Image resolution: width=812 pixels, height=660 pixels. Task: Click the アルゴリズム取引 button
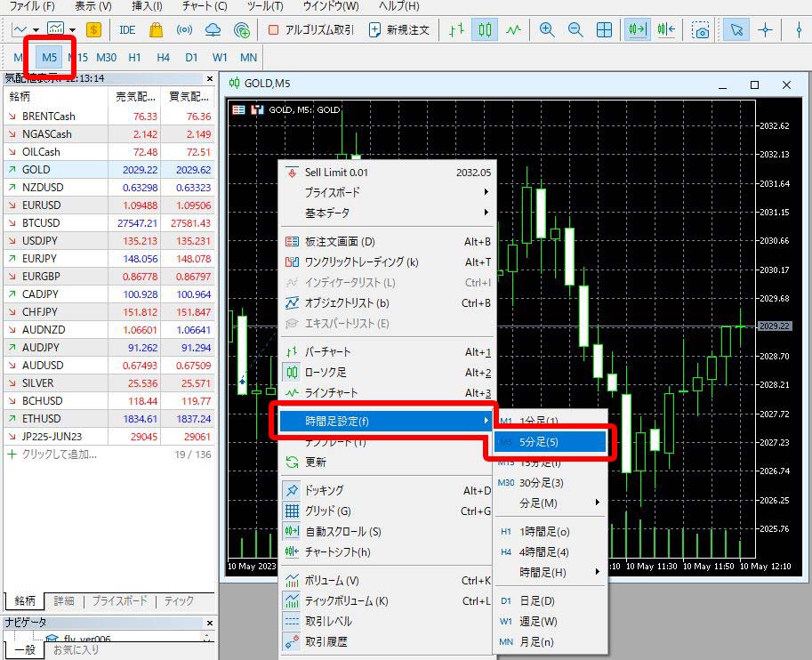pos(310,29)
